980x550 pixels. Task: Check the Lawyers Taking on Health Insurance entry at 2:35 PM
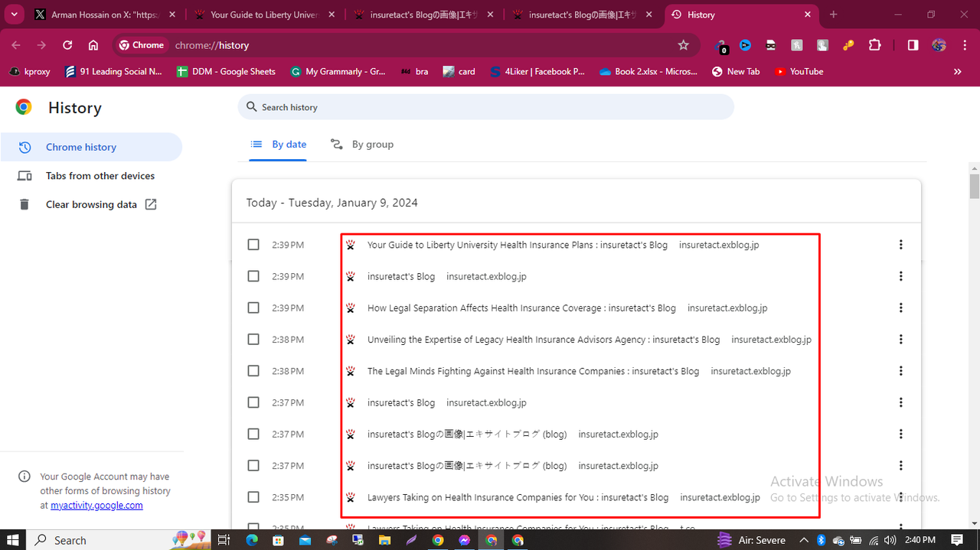(253, 497)
